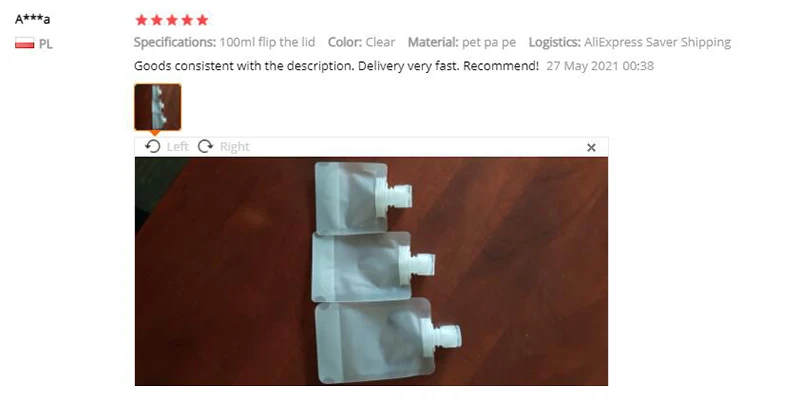Click the enlarged pouch photo
This screenshot has width=800, height=400.
tap(371, 271)
